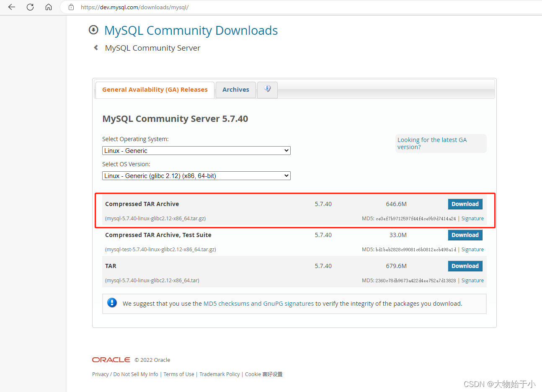The width and height of the screenshot is (542, 392).
Task: Go back with the browser back arrow
Action: [x=12, y=7]
